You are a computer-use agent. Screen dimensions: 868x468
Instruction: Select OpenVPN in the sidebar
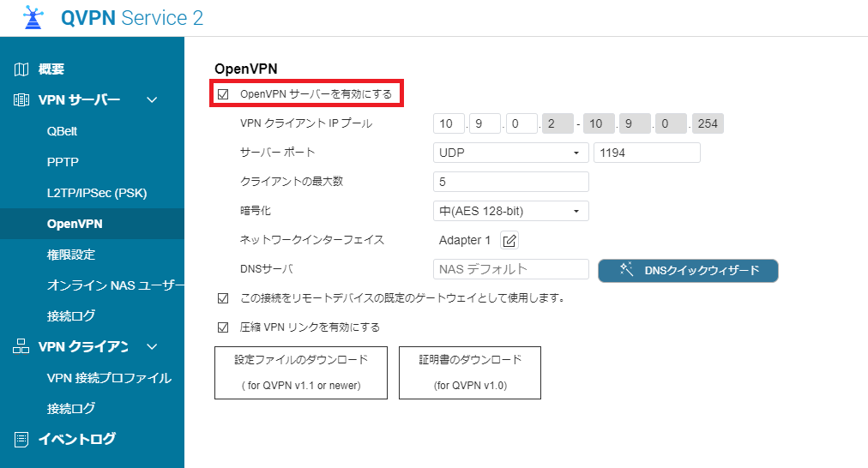point(75,224)
